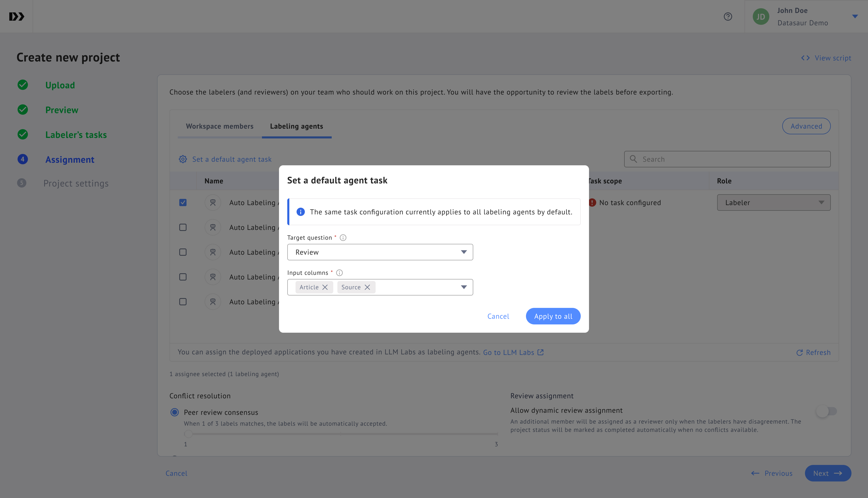The image size is (868, 498).
Task: Select Peer review consensus radio button
Action: pos(175,412)
